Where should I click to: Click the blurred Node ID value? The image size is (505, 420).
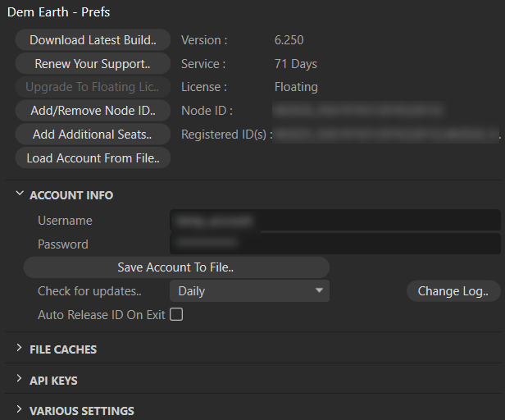pos(358,111)
